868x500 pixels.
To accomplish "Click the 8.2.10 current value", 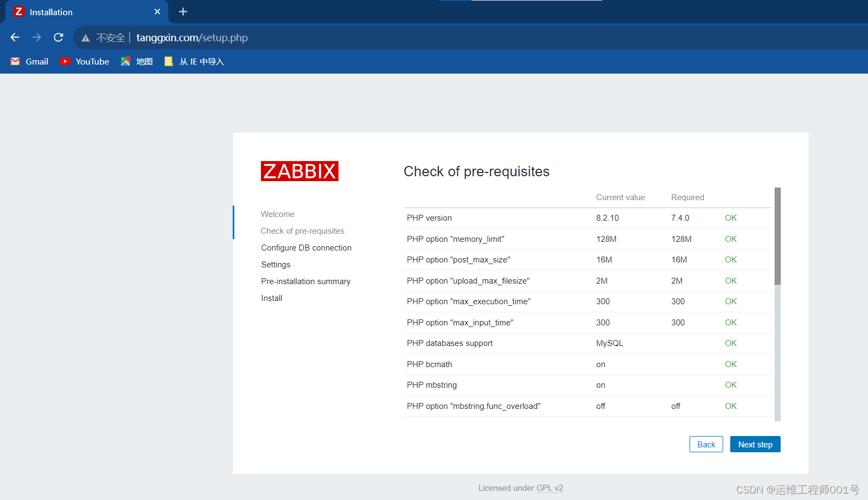I will click(x=608, y=218).
